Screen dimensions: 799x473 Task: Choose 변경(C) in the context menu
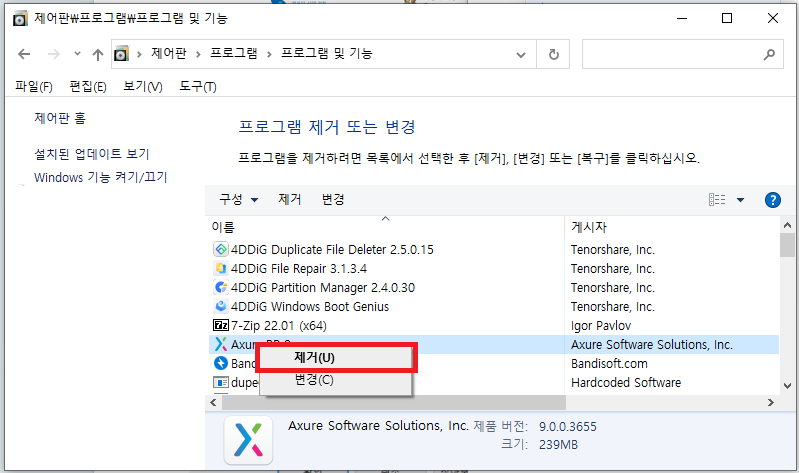click(x=336, y=380)
